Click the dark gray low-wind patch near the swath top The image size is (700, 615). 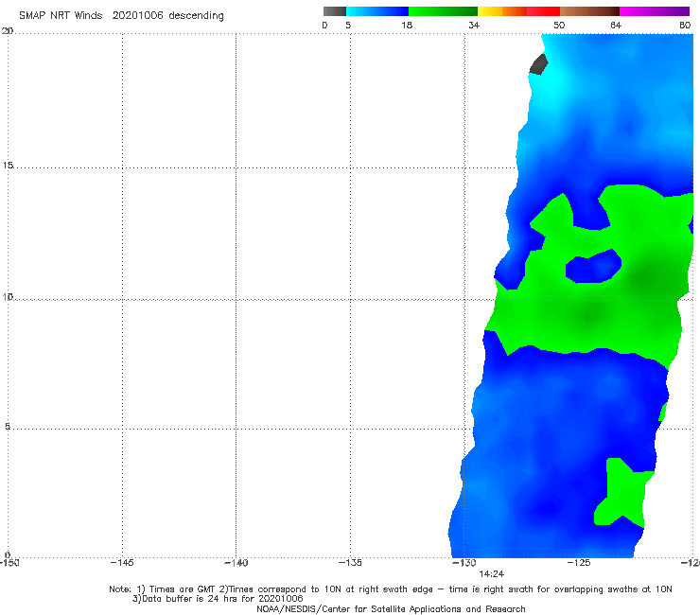[x=538, y=64]
